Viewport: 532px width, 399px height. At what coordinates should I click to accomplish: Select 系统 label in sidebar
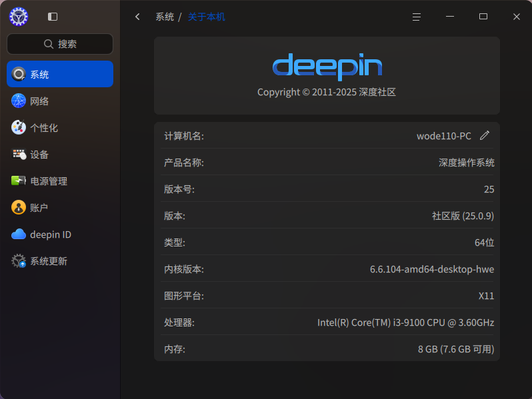[39, 74]
